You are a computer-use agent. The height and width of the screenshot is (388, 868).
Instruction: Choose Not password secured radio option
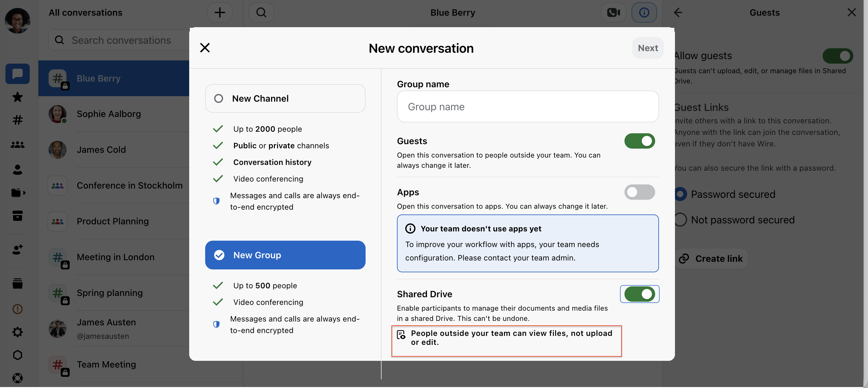(x=680, y=220)
